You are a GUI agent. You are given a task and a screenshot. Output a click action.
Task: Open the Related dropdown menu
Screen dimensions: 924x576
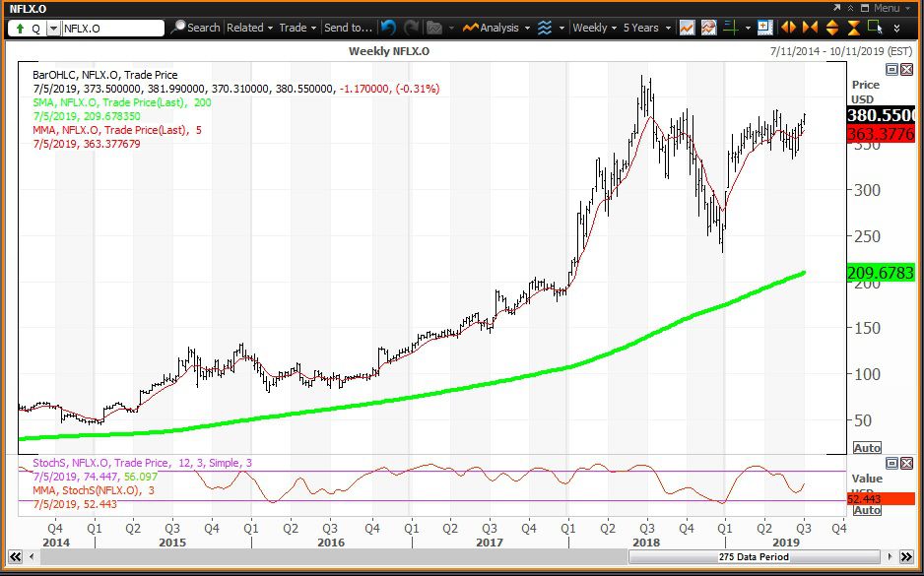(x=250, y=28)
